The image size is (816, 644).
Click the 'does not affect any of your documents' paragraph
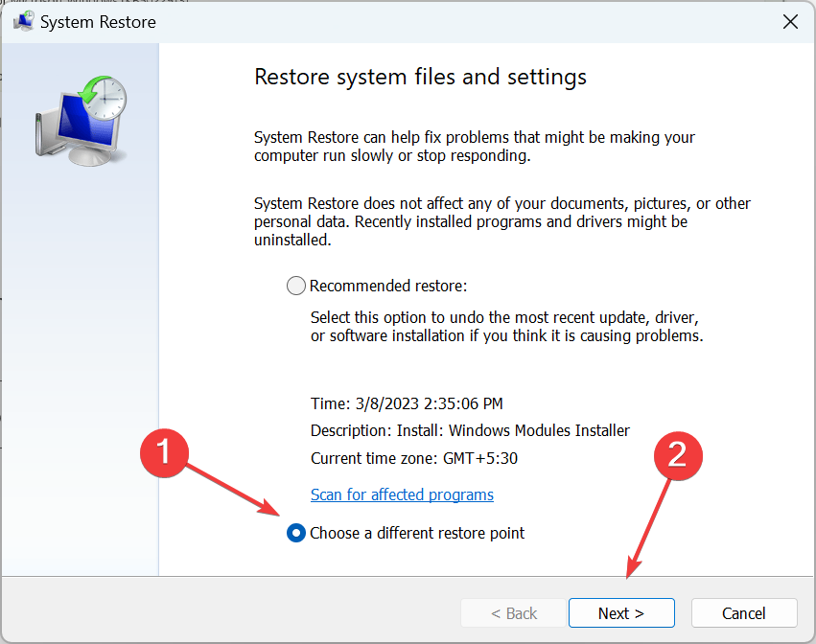coord(502,221)
